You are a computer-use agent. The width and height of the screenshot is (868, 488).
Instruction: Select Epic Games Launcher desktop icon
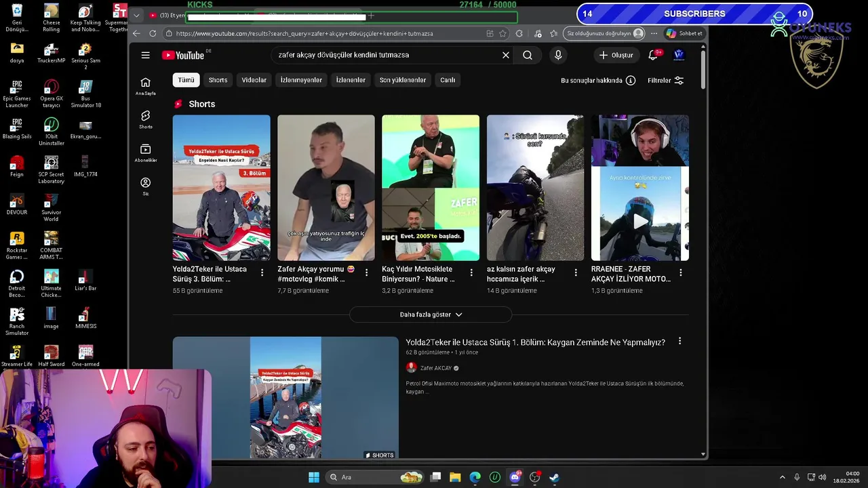click(x=17, y=94)
